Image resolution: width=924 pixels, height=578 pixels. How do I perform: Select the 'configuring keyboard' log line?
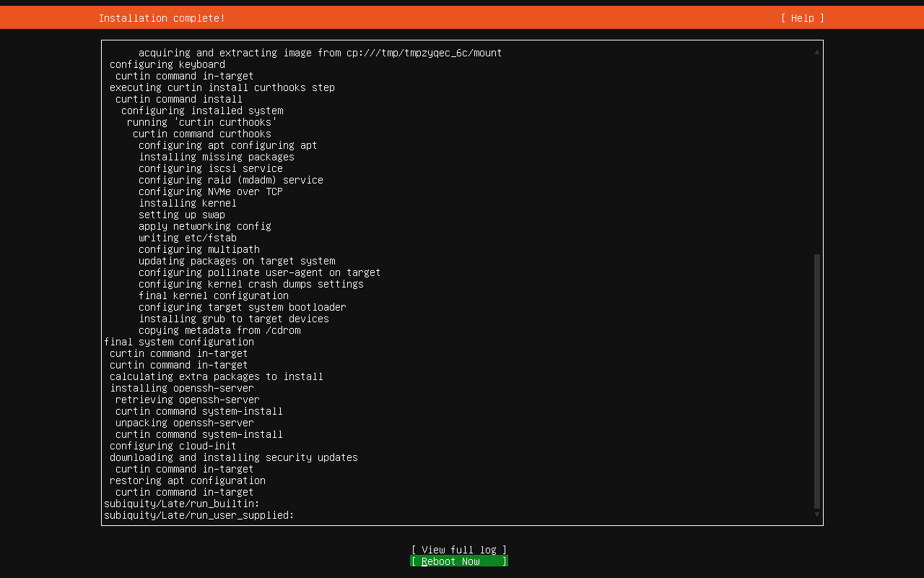pyautogui.click(x=167, y=64)
